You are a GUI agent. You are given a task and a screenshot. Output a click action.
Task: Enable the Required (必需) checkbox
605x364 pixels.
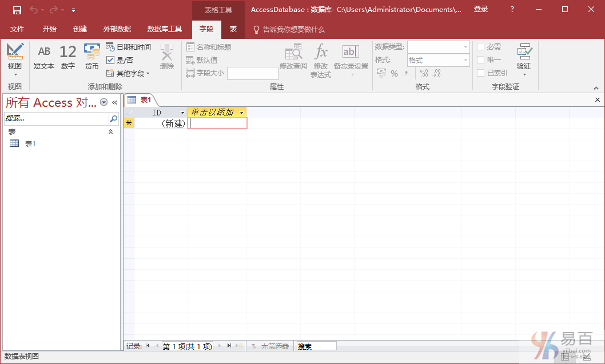click(481, 47)
